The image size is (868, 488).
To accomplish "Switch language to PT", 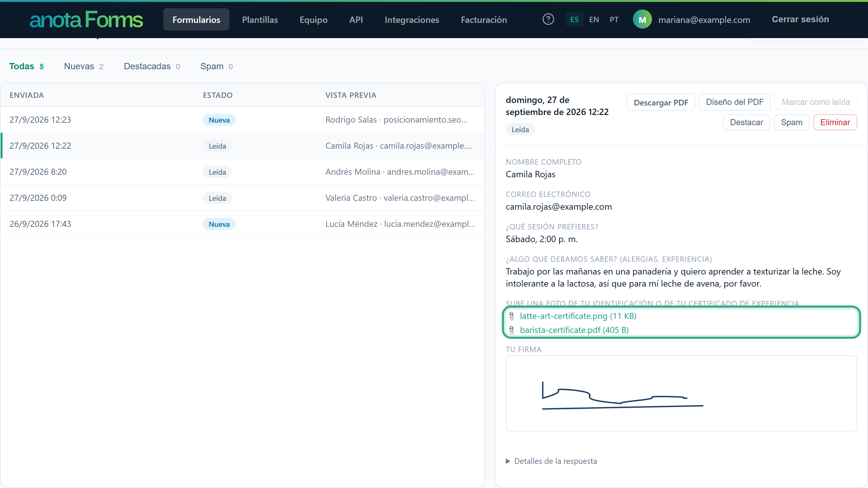I will tap(614, 20).
